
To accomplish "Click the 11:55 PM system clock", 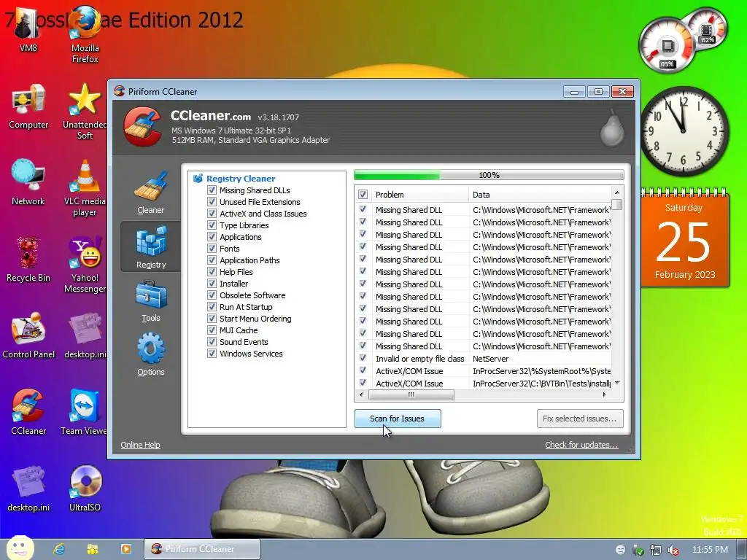I will coord(710,550).
